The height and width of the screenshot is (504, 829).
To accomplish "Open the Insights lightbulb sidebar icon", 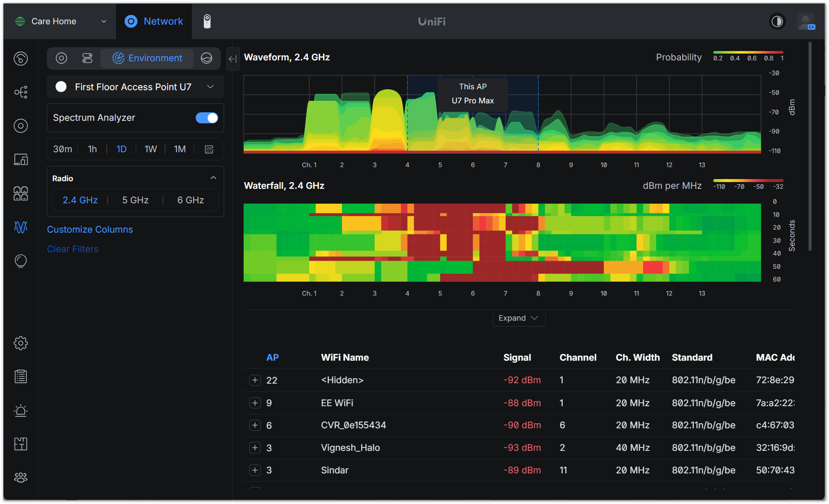I will pos(20,261).
